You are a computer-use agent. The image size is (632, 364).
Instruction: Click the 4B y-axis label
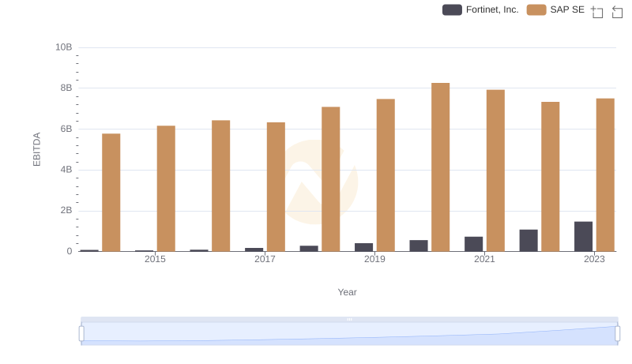(66, 170)
